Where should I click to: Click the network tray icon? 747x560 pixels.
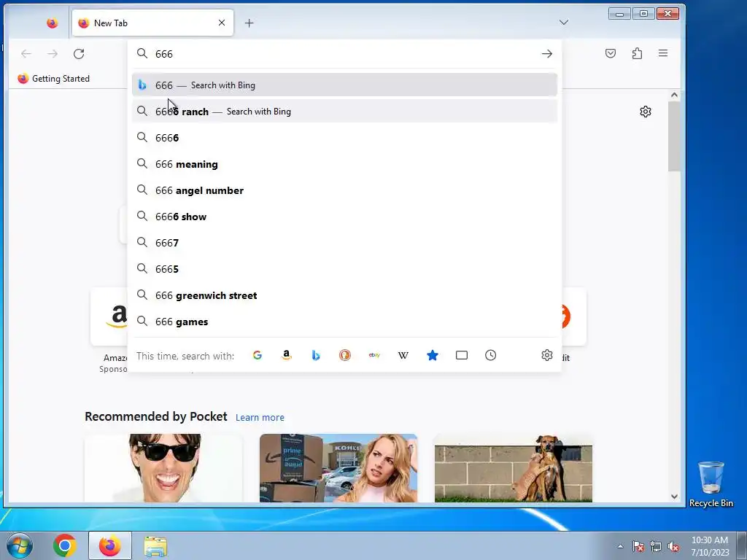656,546
